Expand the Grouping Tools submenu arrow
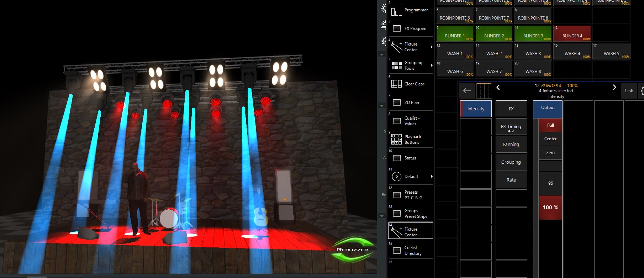The width and height of the screenshot is (644, 278). click(x=432, y=65)
